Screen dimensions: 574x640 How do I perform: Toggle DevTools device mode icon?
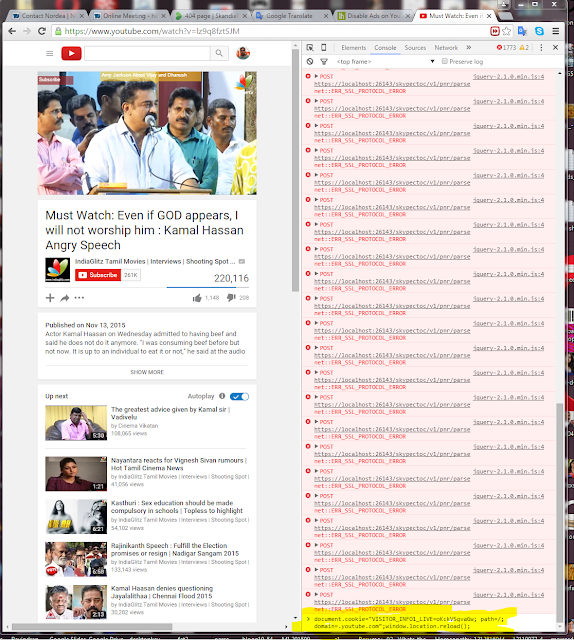[324, 48]
